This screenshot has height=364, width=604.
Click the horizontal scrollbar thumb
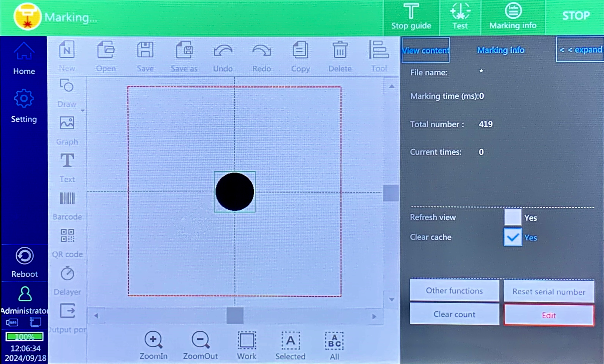235,316
